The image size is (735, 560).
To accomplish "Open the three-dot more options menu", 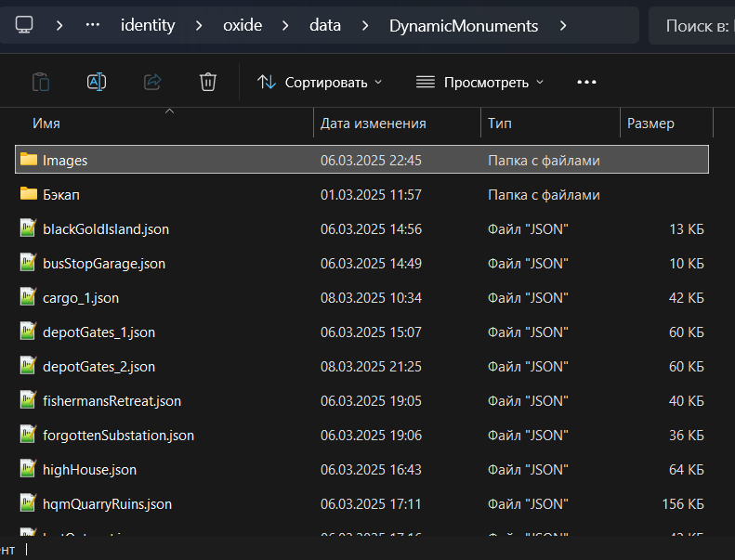I will click(x=586, y=82).
